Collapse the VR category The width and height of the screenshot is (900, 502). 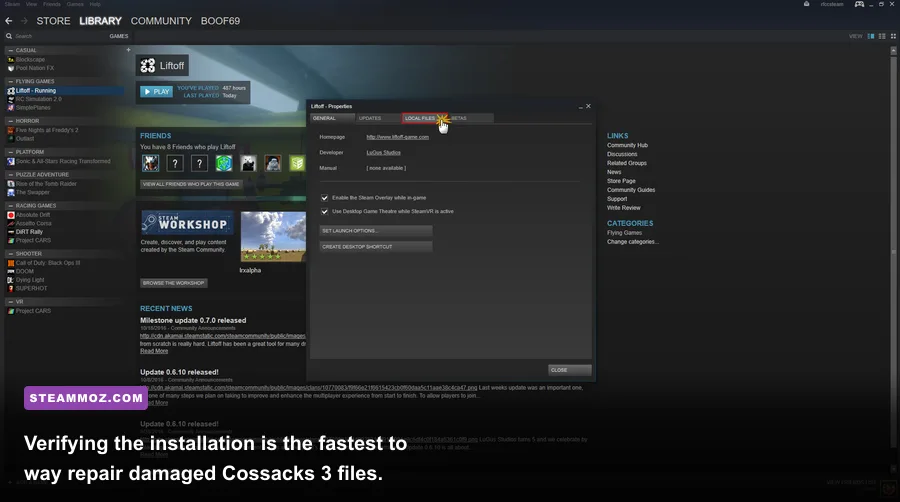coord(10,302)
